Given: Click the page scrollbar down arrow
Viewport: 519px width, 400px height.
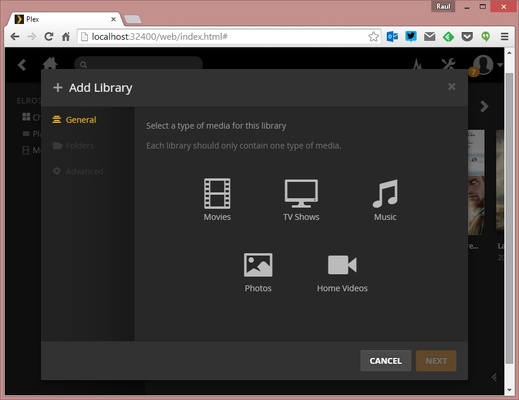Looking at the screenshot, I should (509, 390).
